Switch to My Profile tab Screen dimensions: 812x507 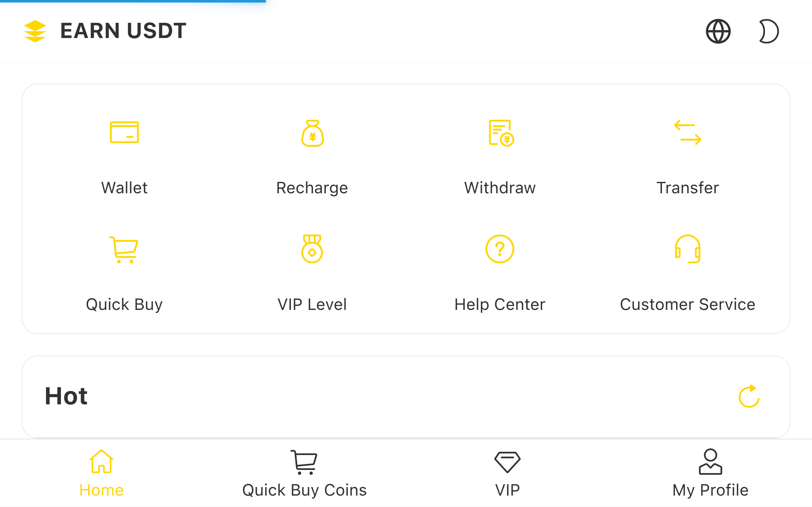coord(710,473)
